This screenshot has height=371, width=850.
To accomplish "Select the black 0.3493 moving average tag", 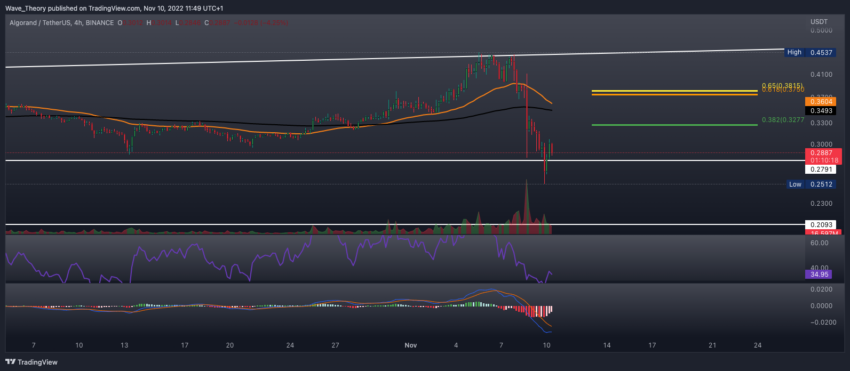I will point(820,111).
